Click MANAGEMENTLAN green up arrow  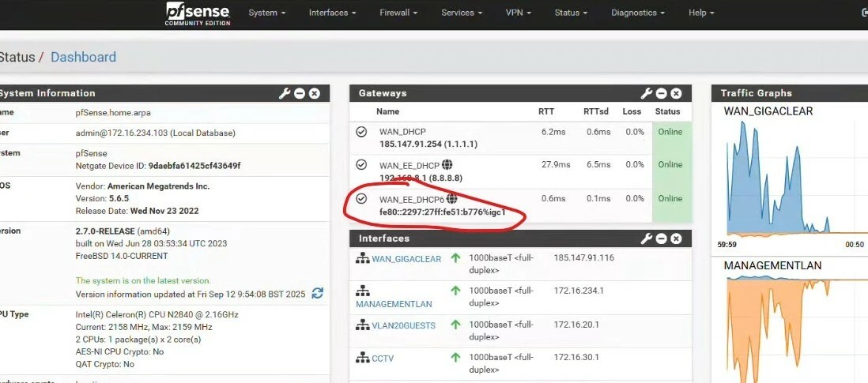click(455, 291)
